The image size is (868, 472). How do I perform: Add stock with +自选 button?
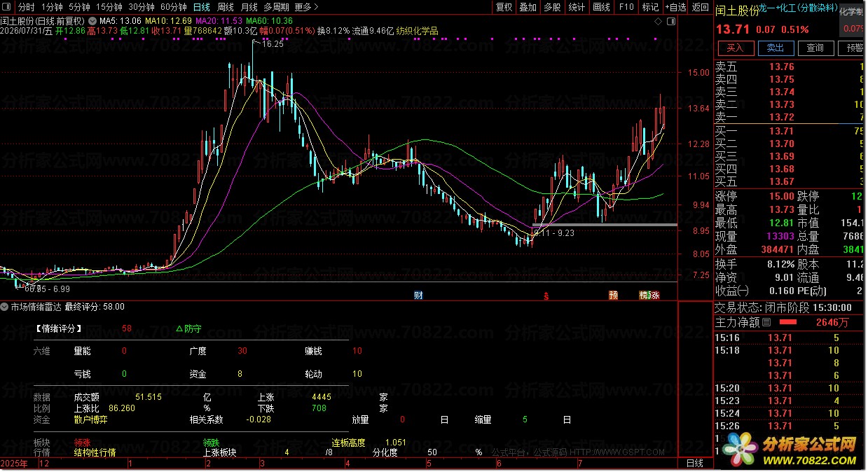(675, 7)
